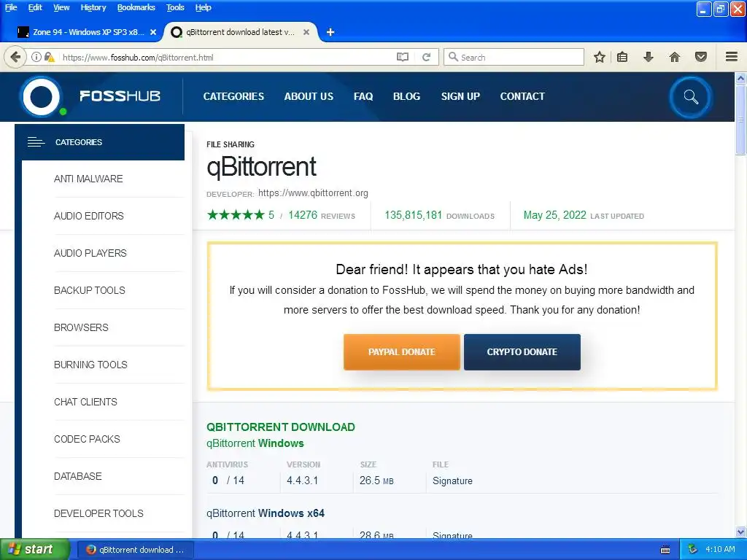Screen dimensions: 747x560
Task: Click the FossHub circular logo
Action: coord(42,97)
